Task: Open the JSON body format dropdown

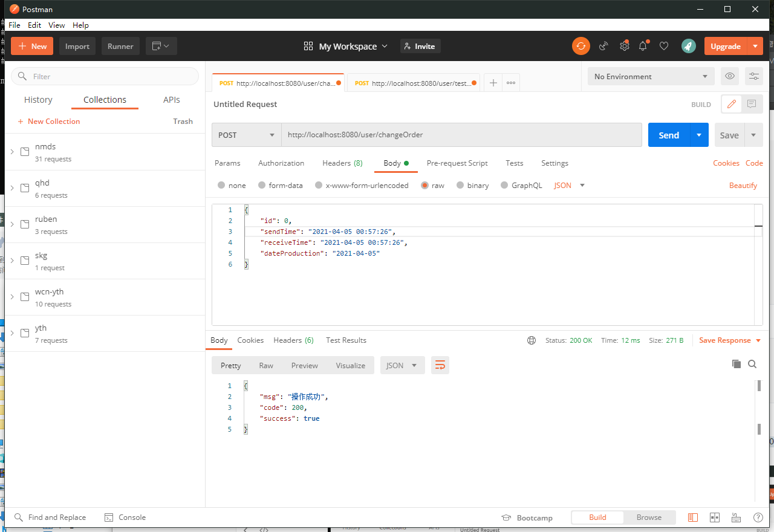Action: [570, 186]
